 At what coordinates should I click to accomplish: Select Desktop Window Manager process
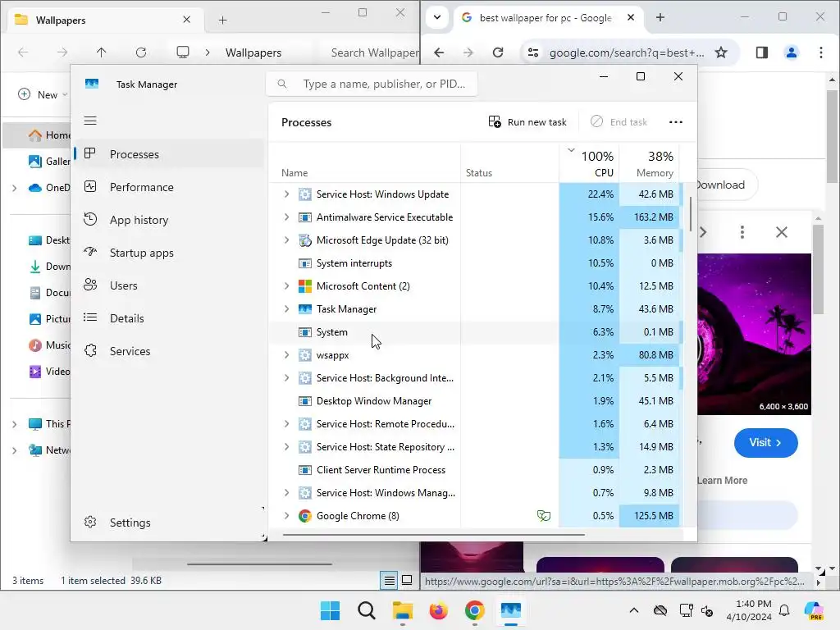(x=475, y=400)
